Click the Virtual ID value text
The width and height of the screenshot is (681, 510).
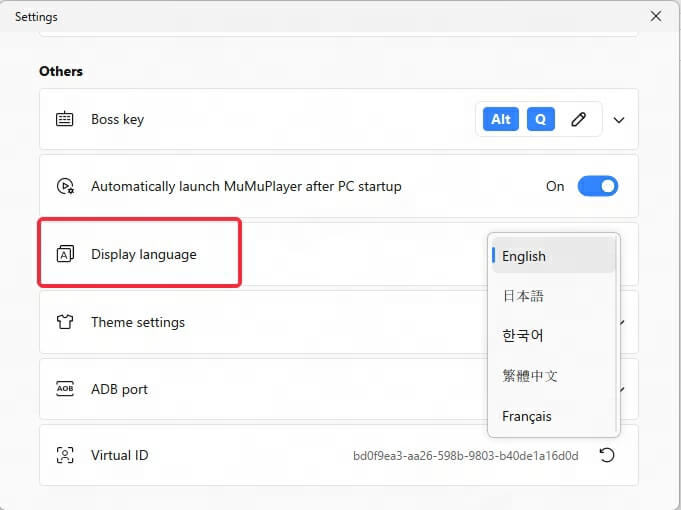tap(465, 456)
